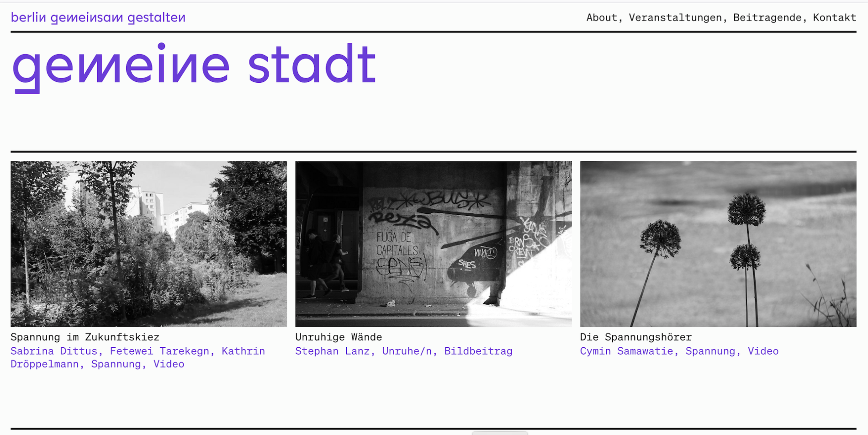Select contributor Sabrina Dittus
Screen dimensions: 868x435
(53, 351)
